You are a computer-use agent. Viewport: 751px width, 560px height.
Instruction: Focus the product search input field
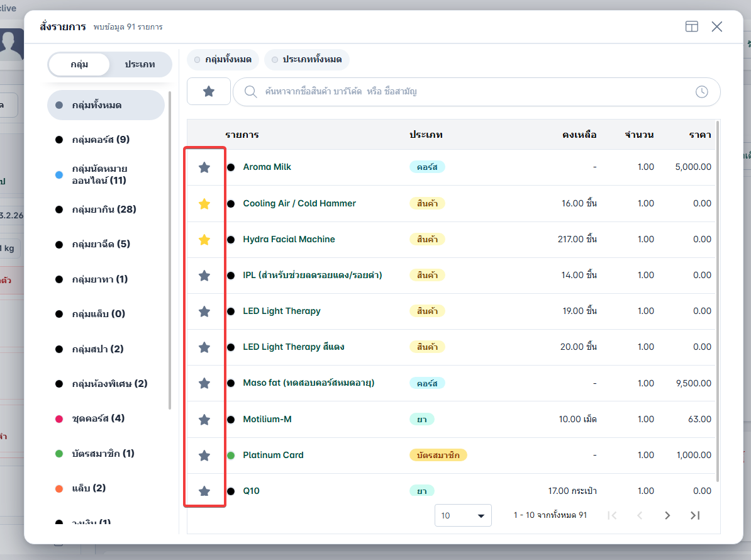point(477,91)
